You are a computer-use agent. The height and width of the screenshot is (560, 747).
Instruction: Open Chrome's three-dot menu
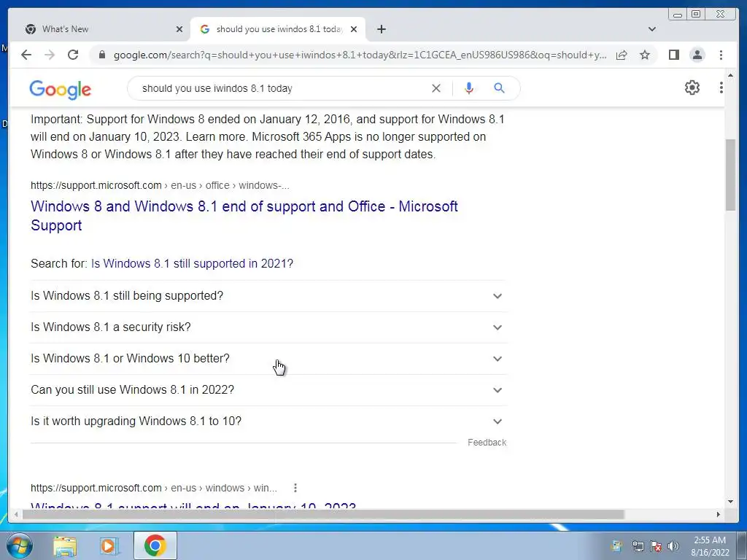[721, 55]
